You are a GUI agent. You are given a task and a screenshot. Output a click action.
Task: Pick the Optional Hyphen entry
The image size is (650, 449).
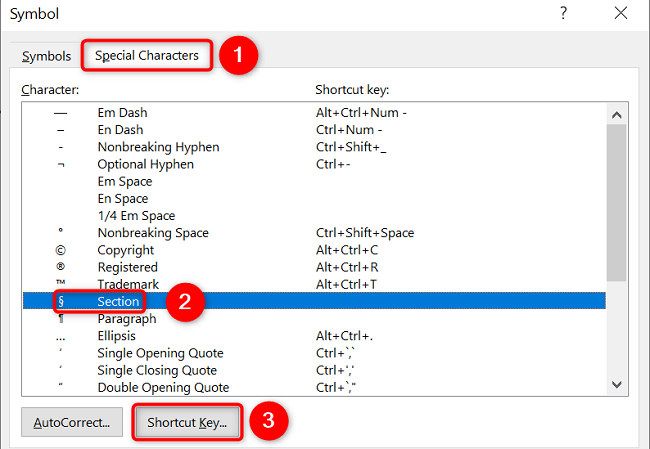coord(145,164)
